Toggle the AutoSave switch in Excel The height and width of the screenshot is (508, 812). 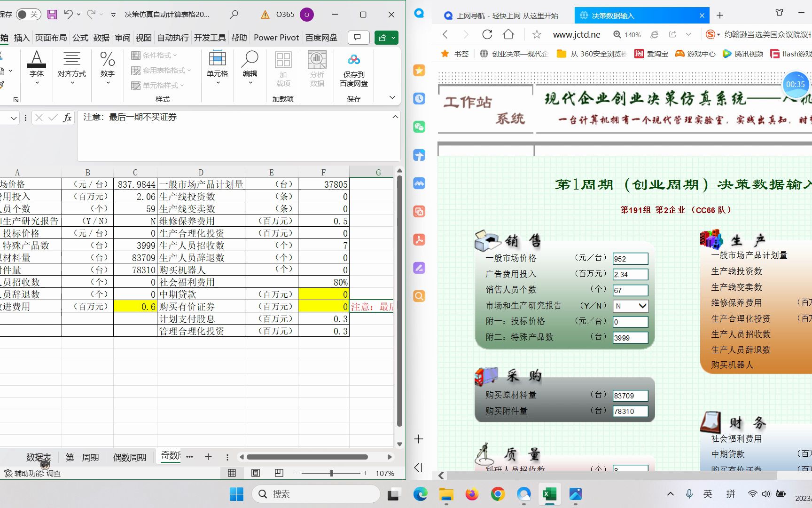pyautogui.click(x=28, y=15)
